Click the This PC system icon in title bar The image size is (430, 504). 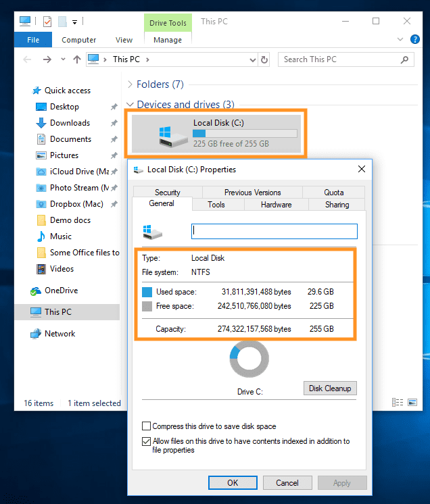coord(25,21)
